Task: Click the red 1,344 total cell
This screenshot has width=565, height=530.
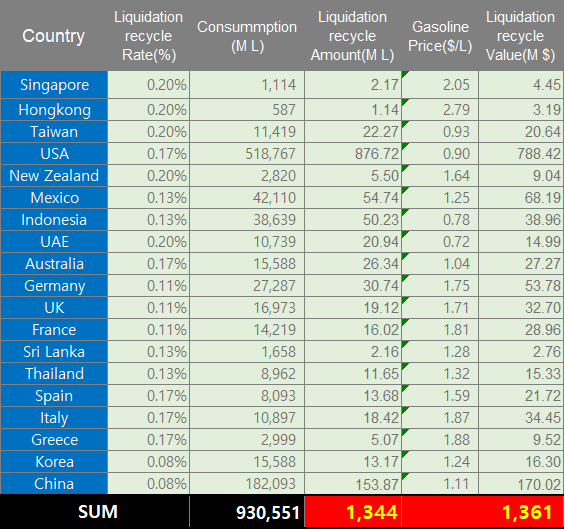Action: pos(353,512)
